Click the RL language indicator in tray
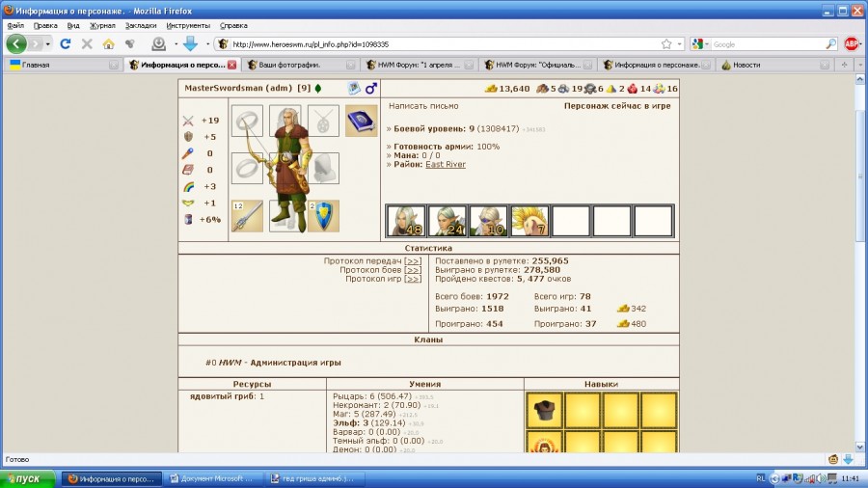The image size is (868, 488). [761, 478]
